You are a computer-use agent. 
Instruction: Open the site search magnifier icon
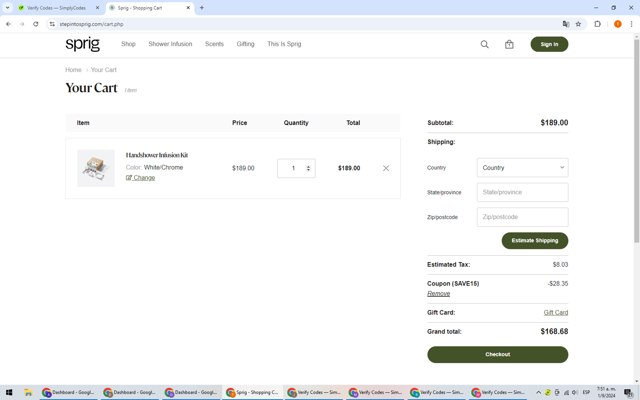pyautogui.click(x=484, y=44)
